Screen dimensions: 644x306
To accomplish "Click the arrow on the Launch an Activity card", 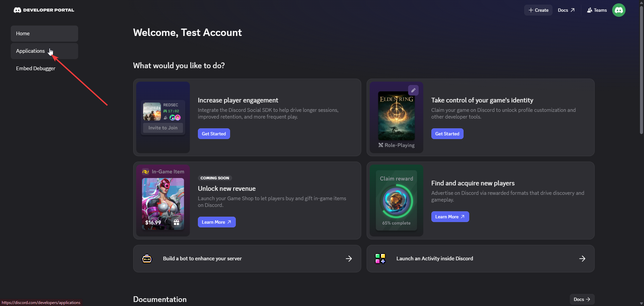I will point(582,259).
